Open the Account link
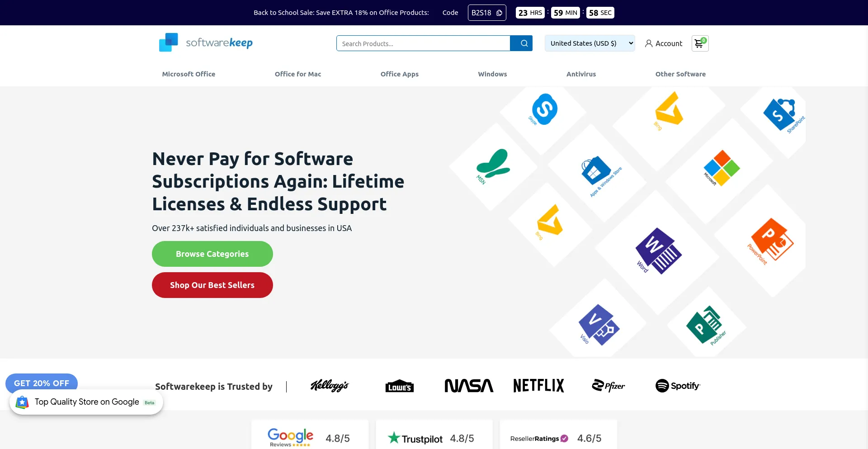Viewport: 868px width, 449px height. [x=664, y=43]
